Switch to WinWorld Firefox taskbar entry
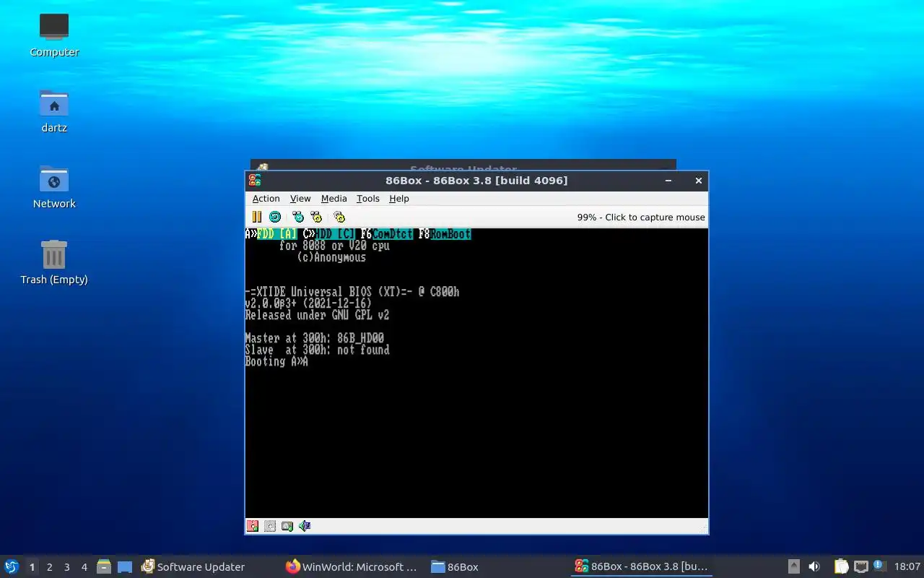924x578 pixels. click(352, 566)
